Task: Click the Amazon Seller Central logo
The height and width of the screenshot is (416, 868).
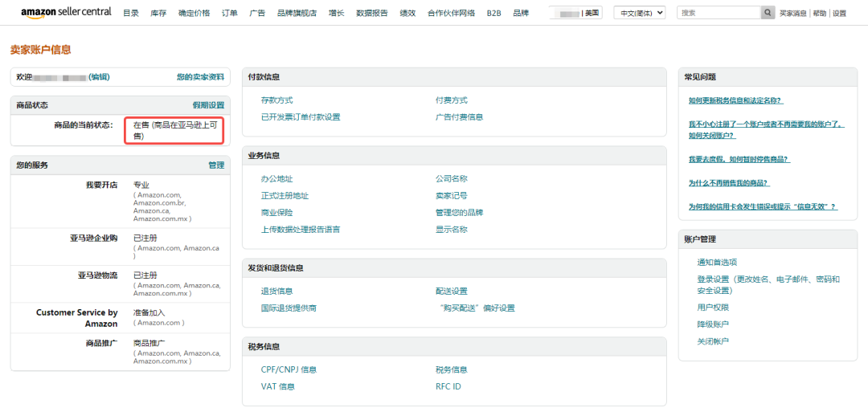Action: pyautogui.click(x=66, y=12)
